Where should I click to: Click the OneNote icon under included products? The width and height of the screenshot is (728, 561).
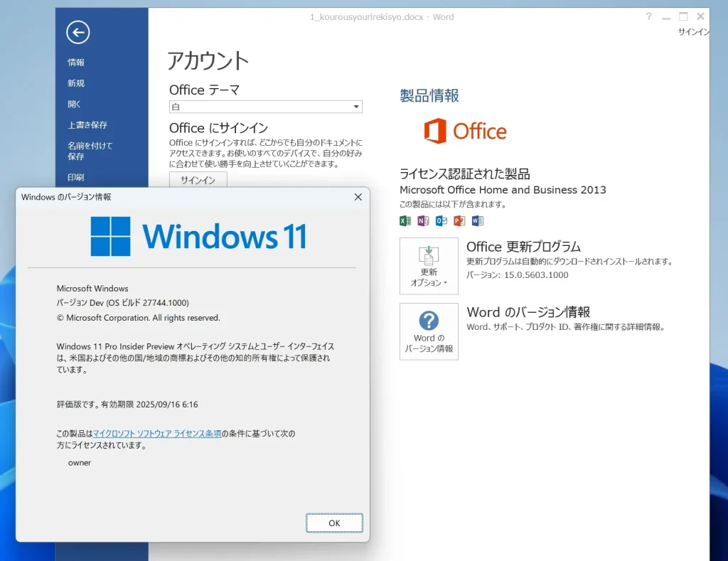[x=423, y=221]
